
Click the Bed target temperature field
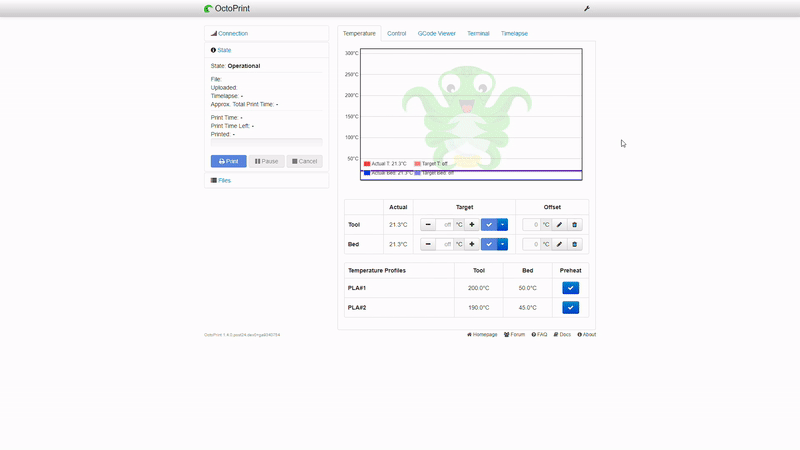coord(445,244)
